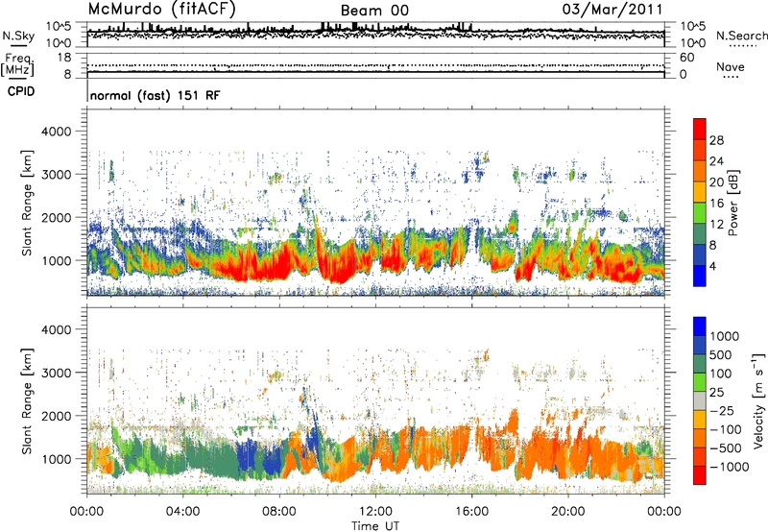Image resolution: width=768 pixels, height=532 pixels.
Task: Click the -25 label on the Velocity colorbar
Action: (x=722, y=410)
